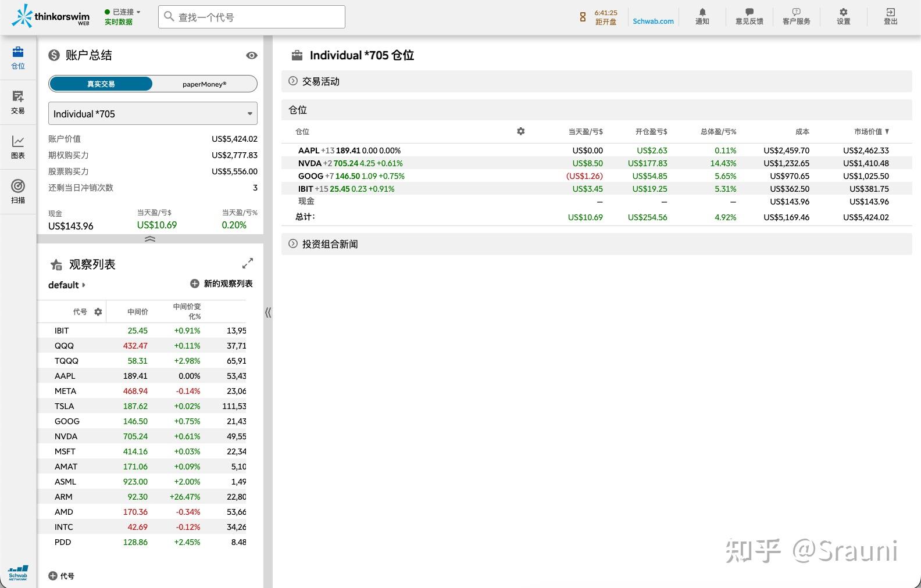The height and width of the screenshot is (588, 921).
Task: Switch to paperMoney mode
Action: pyautogui.click(x=204, y=84)
